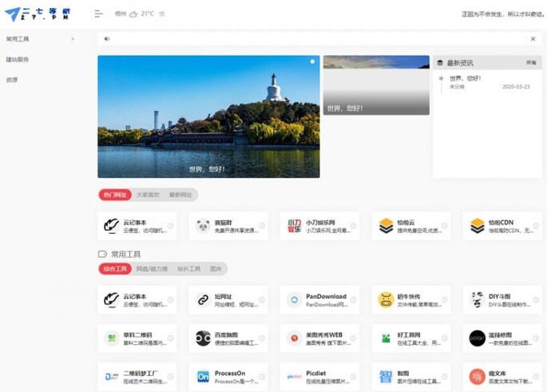Click the 奶牛快传 yellow icon
Image resolution: width=547 pixels, height=392 pixels.
click(386, 300)
